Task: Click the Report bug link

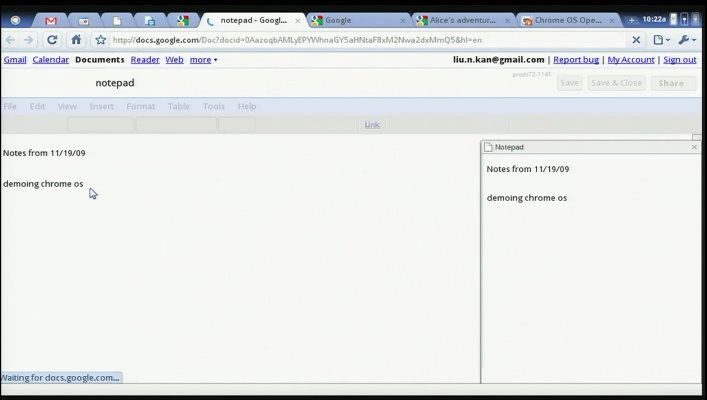Action: [576, 60]
